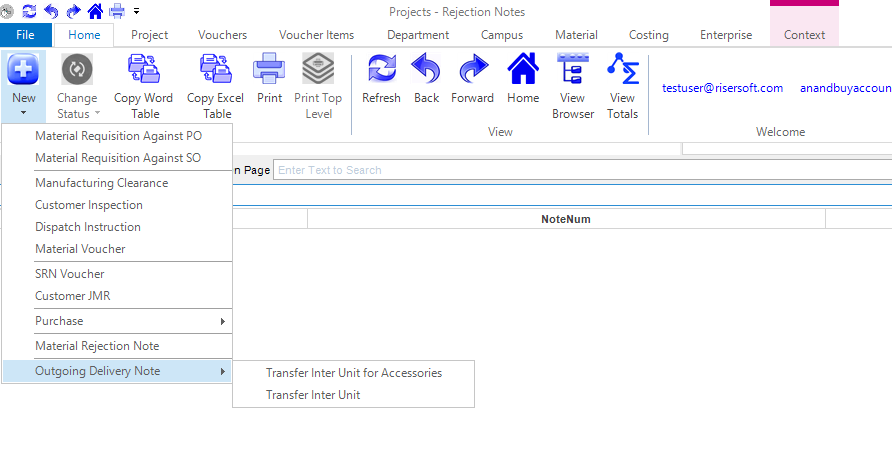
Task: Show totals with View Totals icon
Action: pos(622,72)
